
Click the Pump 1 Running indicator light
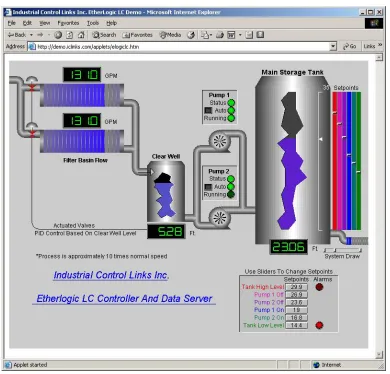tap(231, 118)
